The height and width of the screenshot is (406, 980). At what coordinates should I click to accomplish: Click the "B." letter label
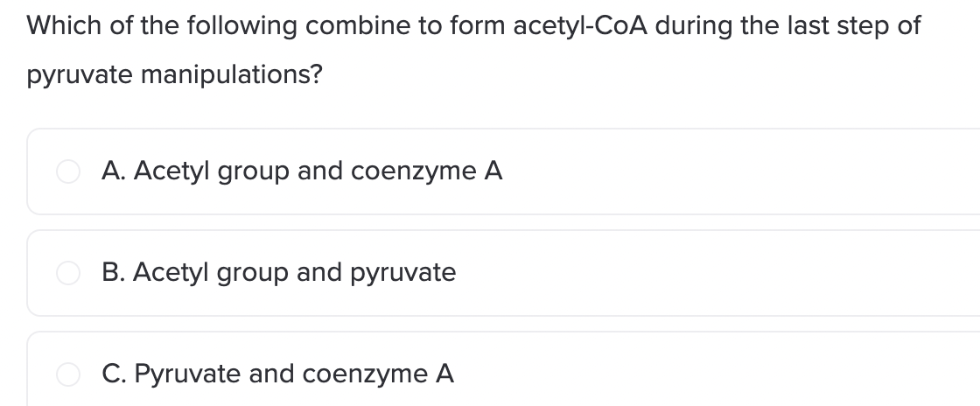[x=114, y=272]
